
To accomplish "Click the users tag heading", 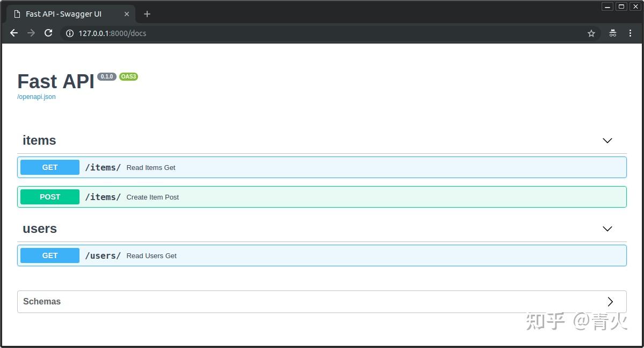I will click(40, 229).
